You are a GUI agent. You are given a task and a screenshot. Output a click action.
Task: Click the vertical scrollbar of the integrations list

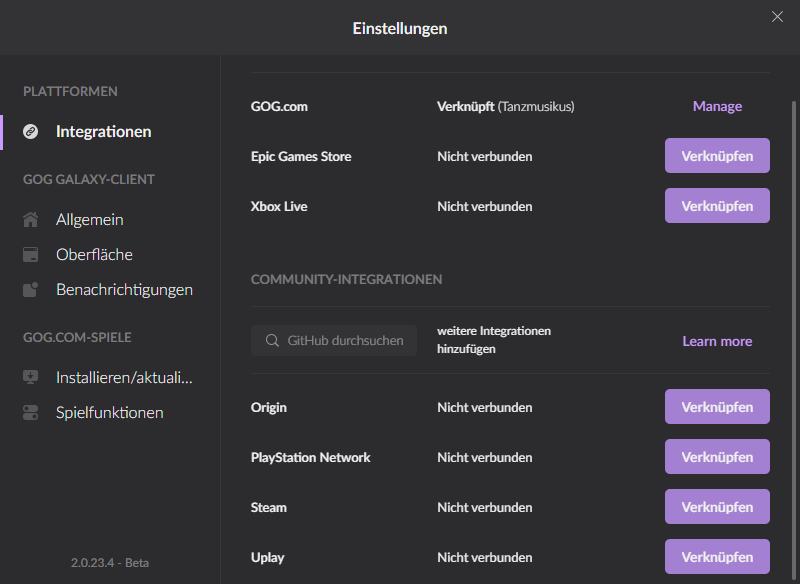click(x=794, y=300)
